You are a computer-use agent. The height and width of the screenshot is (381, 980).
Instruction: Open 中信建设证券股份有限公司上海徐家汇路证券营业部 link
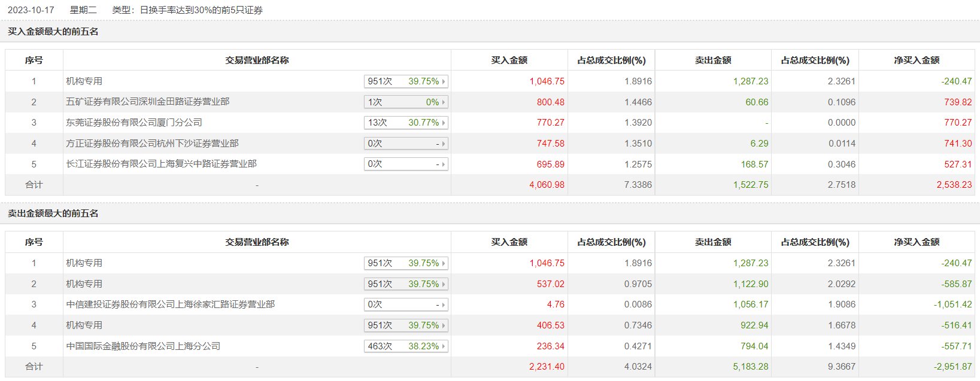click(x=170, y=304)
